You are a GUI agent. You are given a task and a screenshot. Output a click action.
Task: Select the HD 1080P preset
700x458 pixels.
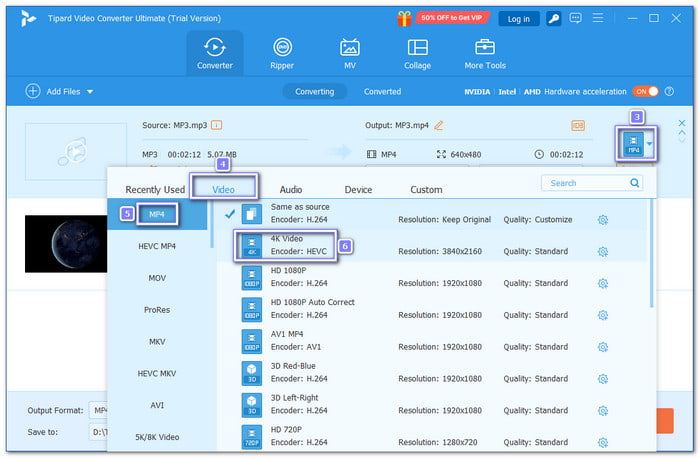(x=431, y=277)
